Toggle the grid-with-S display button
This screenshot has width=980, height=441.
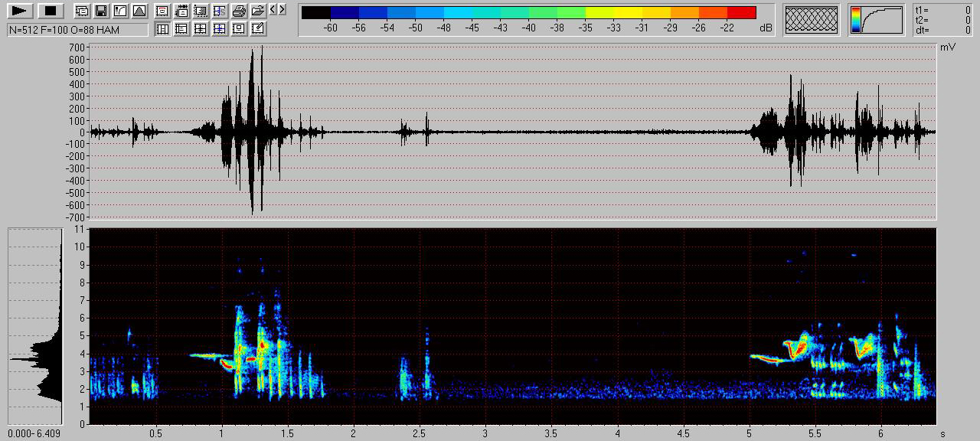[220, 11]
